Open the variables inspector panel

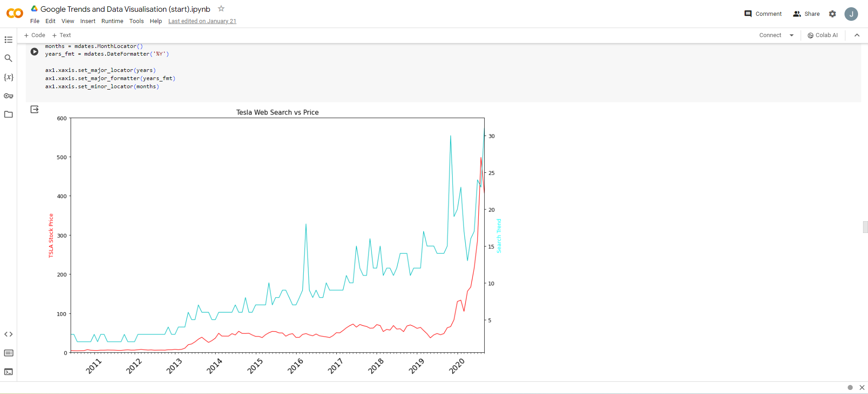click(8, 77)
